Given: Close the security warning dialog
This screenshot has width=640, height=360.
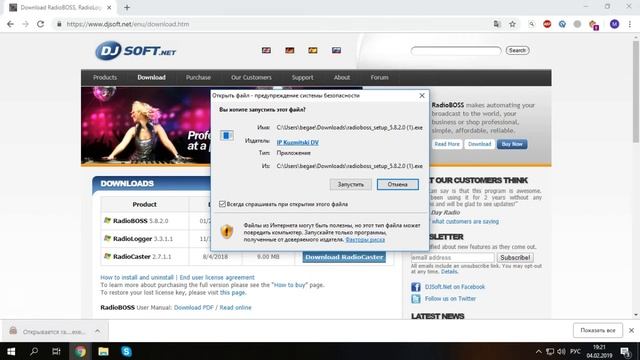Looking at the screenshot, I should pyautogui.click(x=422, y=95).
